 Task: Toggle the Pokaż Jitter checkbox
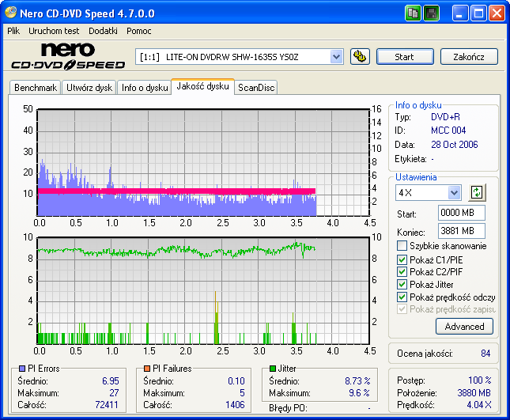tap(402, 284)
